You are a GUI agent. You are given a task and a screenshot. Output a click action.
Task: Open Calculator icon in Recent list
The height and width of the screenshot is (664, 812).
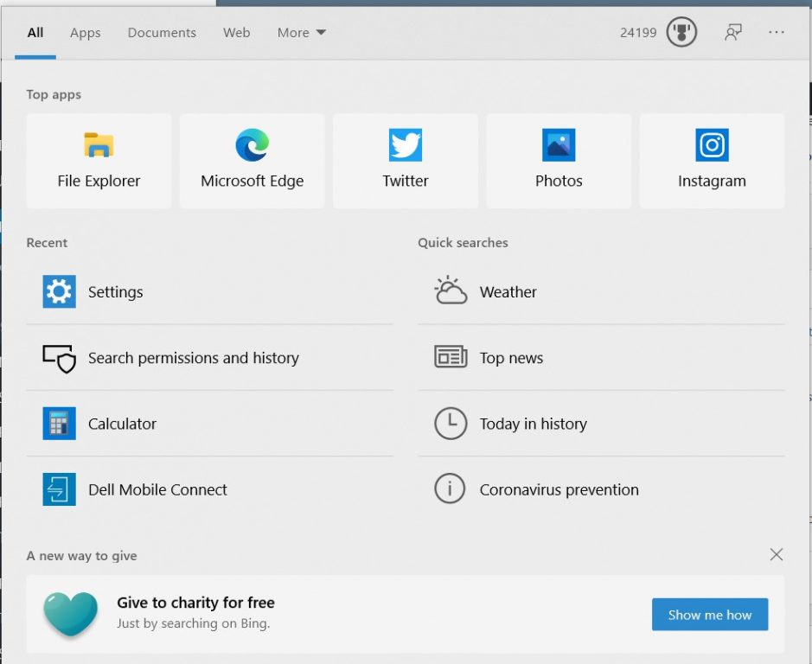tap(59, 423)
